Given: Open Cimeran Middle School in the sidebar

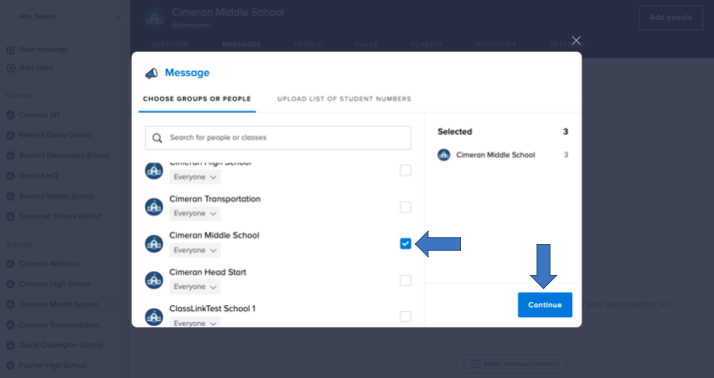Looking at the screenshot, I should coord(58,304).
